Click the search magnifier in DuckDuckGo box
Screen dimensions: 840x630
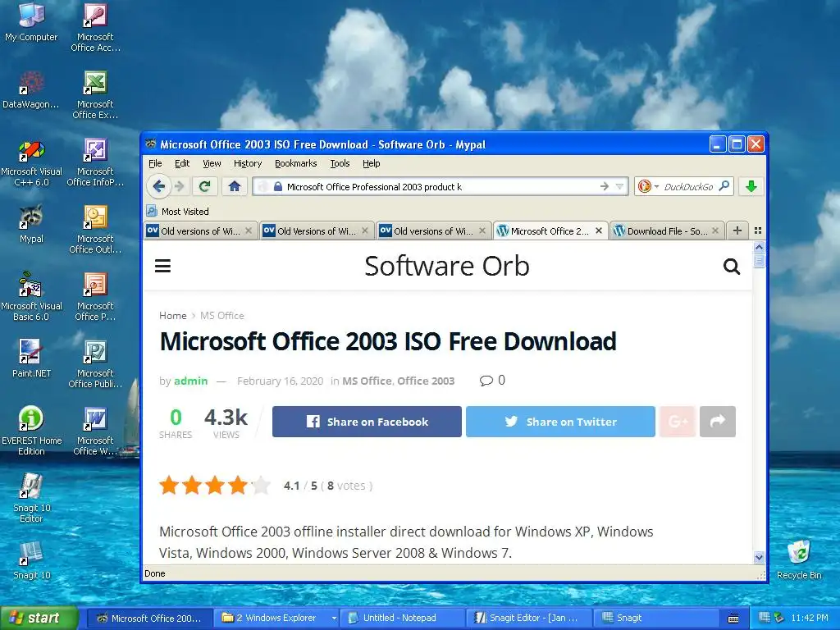724,186
